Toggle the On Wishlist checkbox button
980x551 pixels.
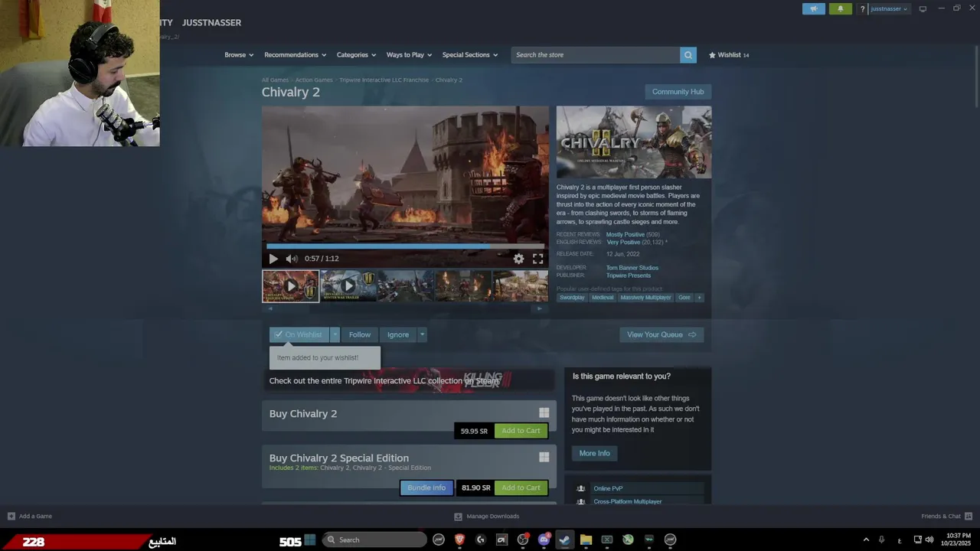click(299, 334)
